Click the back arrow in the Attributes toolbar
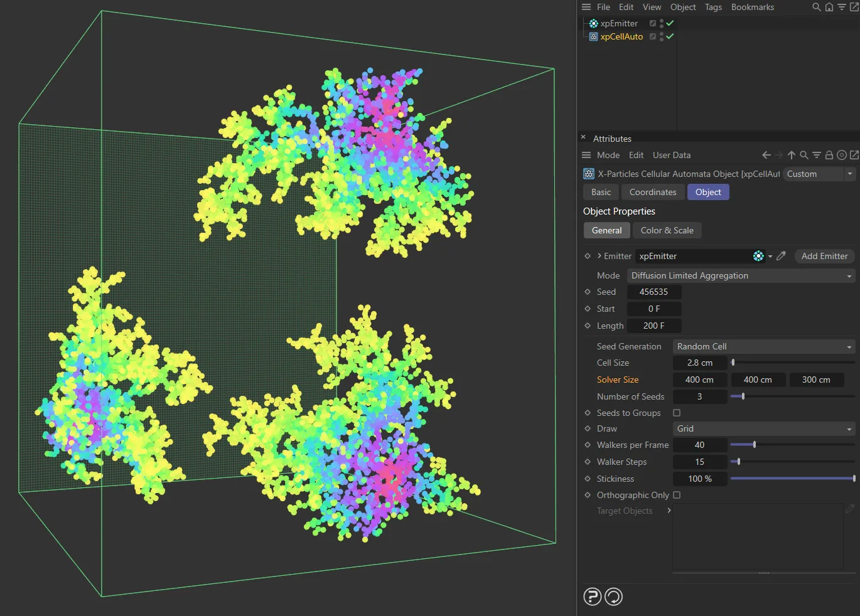 point(766,155)
